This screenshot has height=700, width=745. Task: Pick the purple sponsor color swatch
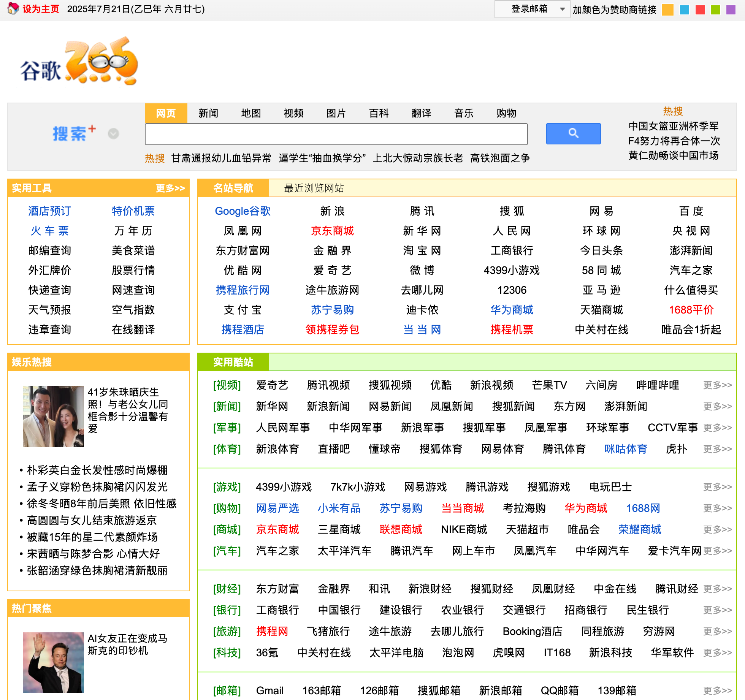point(731,10)
